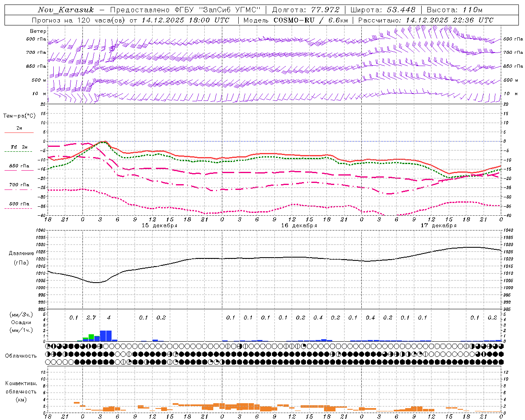Click the 850 гПа temperature legend entry
This screenshot has height=420, width=525.
pyautogui.click(x=19, y=166)
